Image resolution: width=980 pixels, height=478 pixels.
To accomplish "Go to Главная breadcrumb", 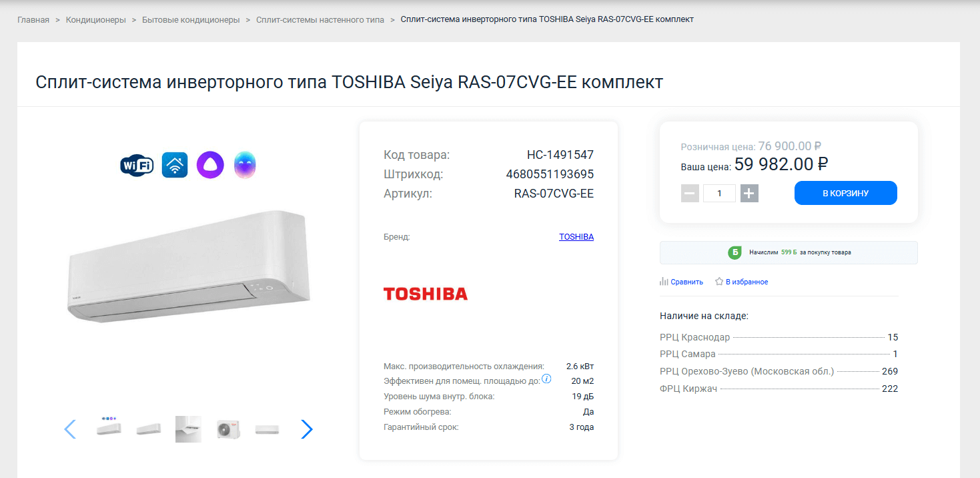I will point(33,20).
